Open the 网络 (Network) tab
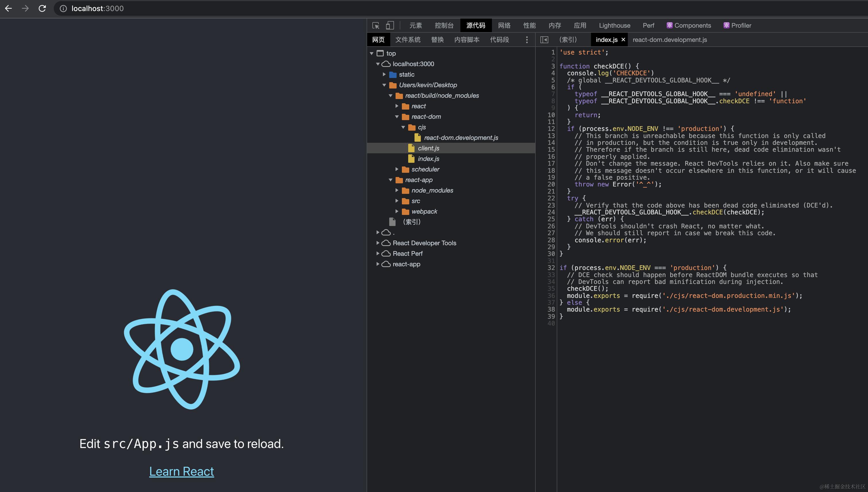 point(504,25)
